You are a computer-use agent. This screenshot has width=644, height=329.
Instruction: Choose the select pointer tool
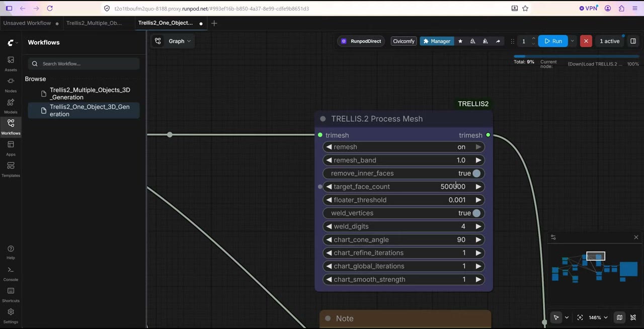click(x=556, y=317)
